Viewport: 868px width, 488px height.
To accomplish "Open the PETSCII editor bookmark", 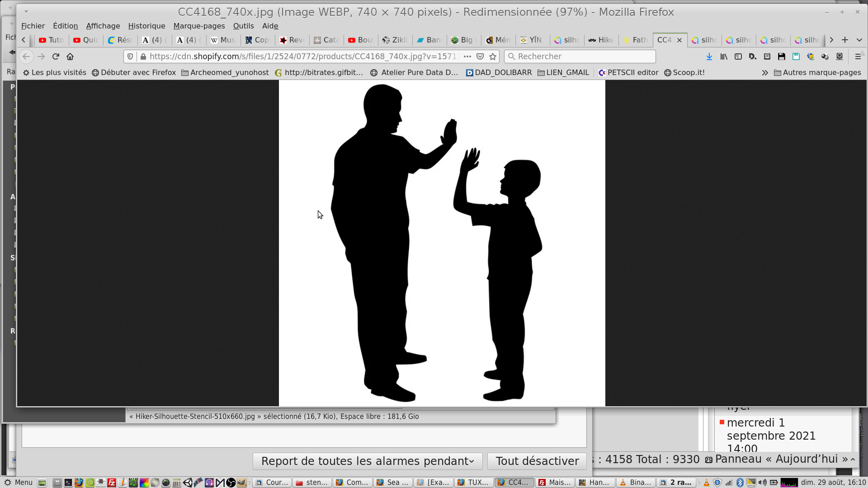I will coord(628,72).
